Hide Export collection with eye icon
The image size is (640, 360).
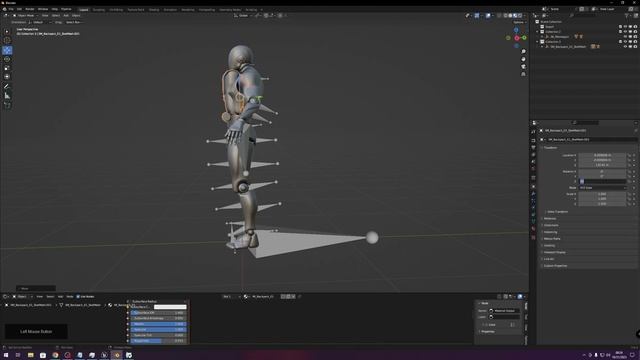coord(625,27)
